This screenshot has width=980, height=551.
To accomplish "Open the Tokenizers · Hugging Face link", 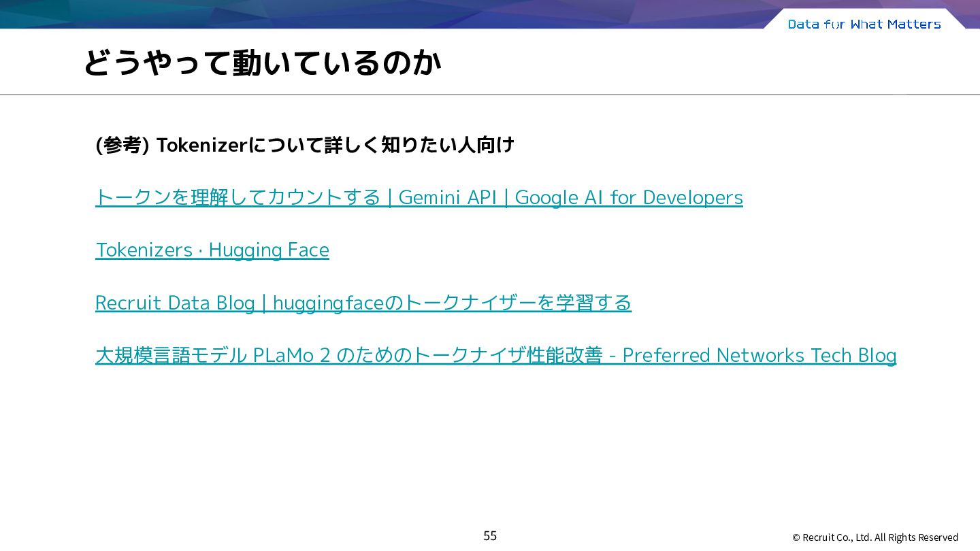I will click(212, 250).
